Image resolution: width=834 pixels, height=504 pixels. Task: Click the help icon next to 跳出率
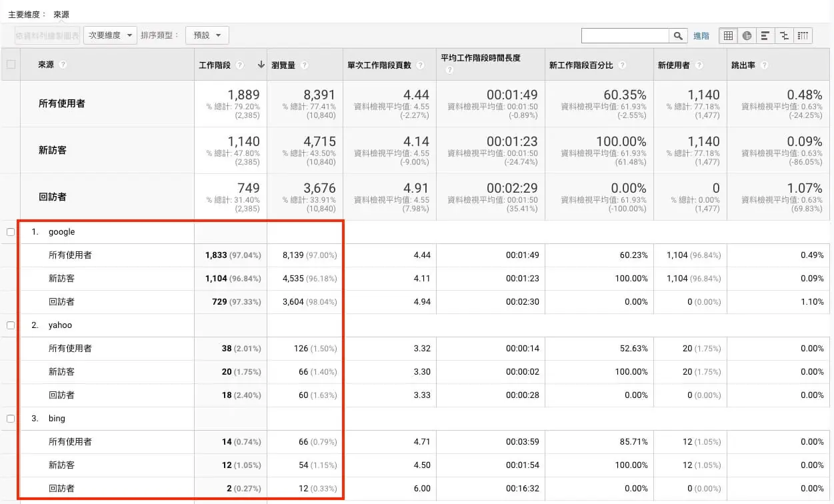764,65
